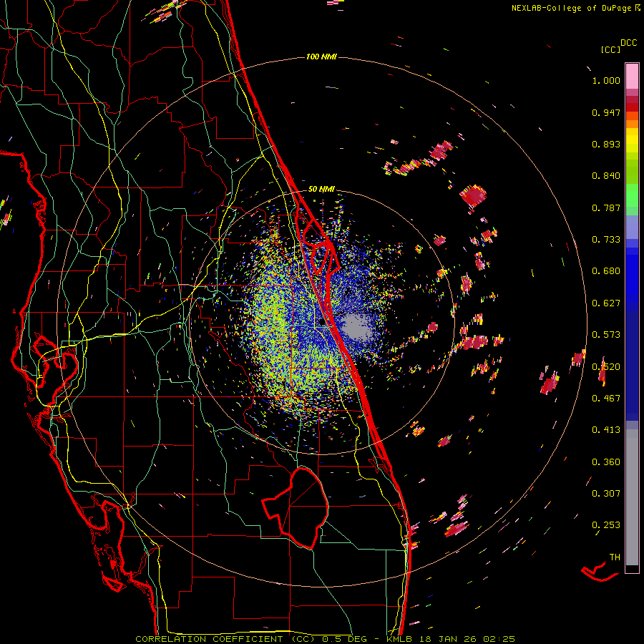Image resolution: width=644 pixels, height=644 pixels.
Task: Click the 50 NMI range ring label
Action: point(321,189)
